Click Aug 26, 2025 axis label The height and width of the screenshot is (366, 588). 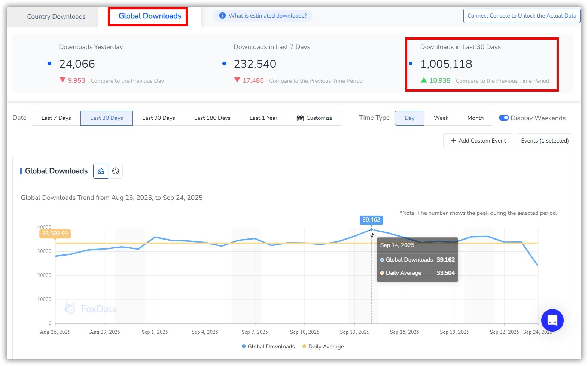pyautogui.click(x=55, y=332)
